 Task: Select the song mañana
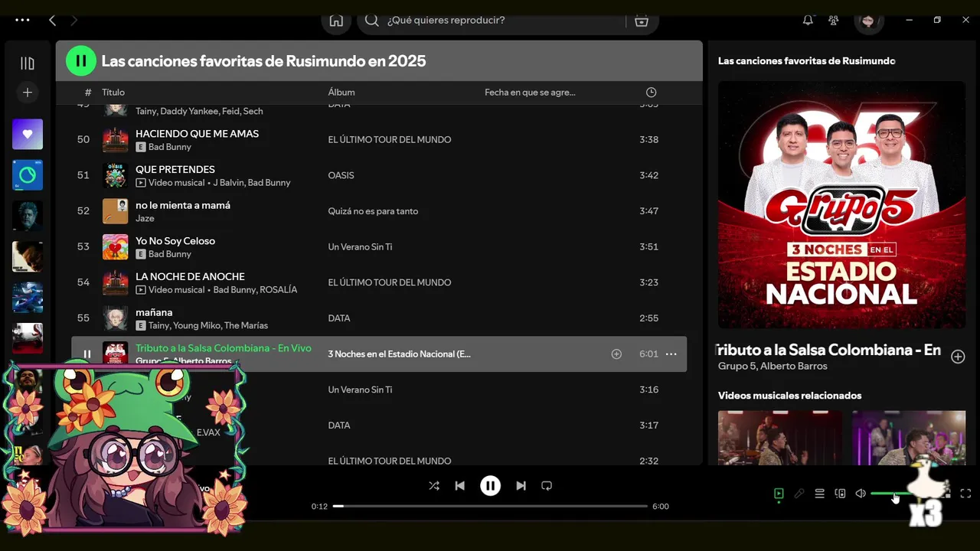[154, 312]
